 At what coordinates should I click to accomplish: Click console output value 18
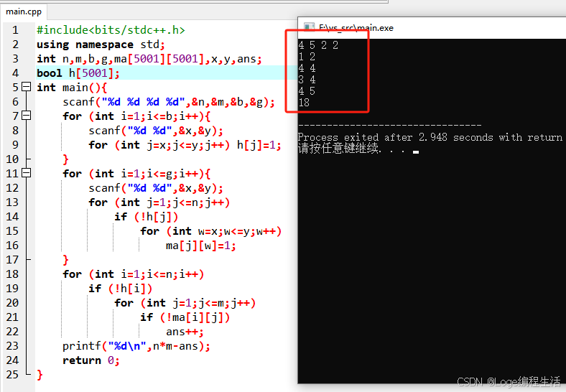click(304, 103)
